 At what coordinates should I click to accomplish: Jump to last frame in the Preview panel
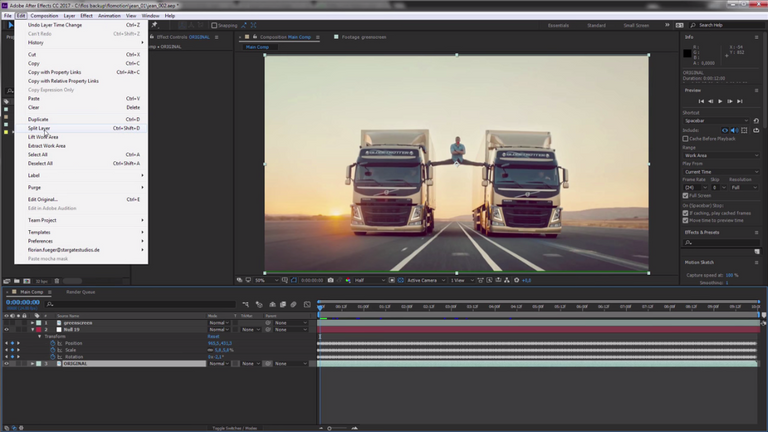740,101
